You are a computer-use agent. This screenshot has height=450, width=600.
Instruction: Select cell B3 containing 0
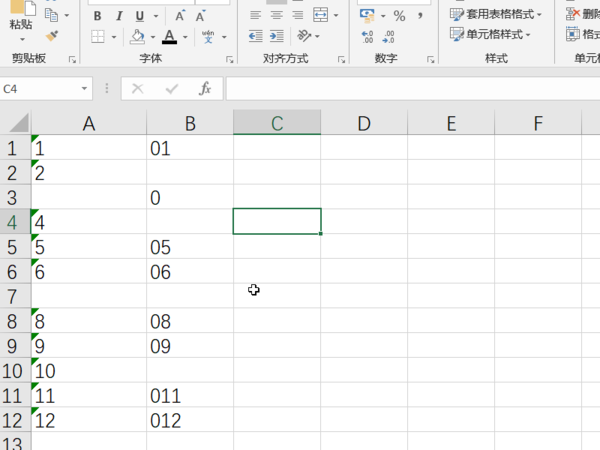(190, 197)
